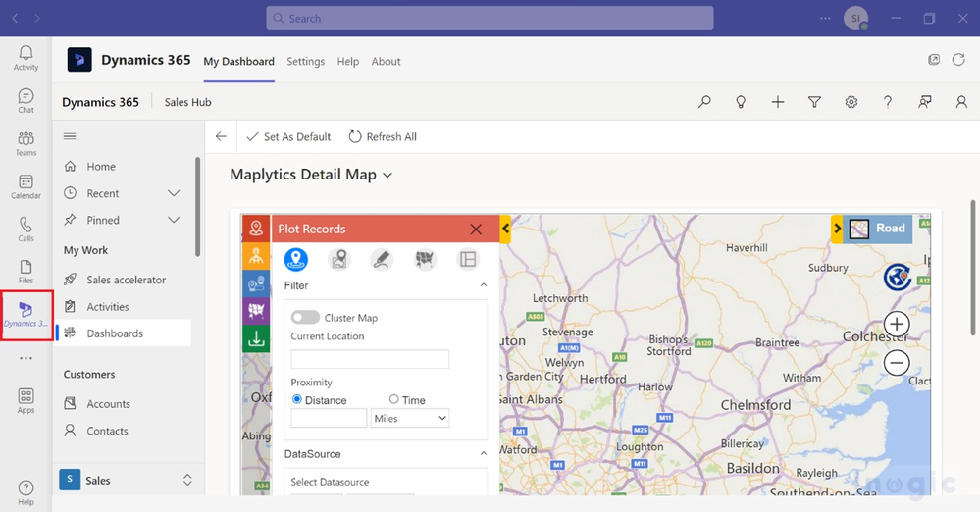
Task: Select the map marker tab in Plot Records
Action: [338, 259]
